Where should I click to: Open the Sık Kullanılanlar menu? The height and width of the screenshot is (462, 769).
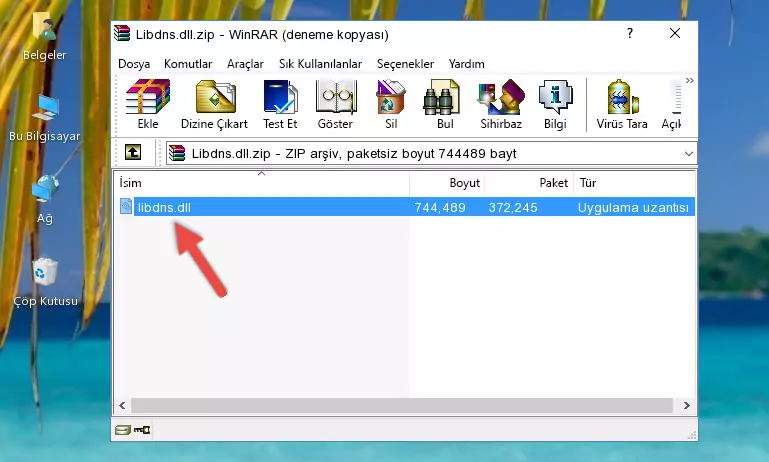click(x=320, y=64)
